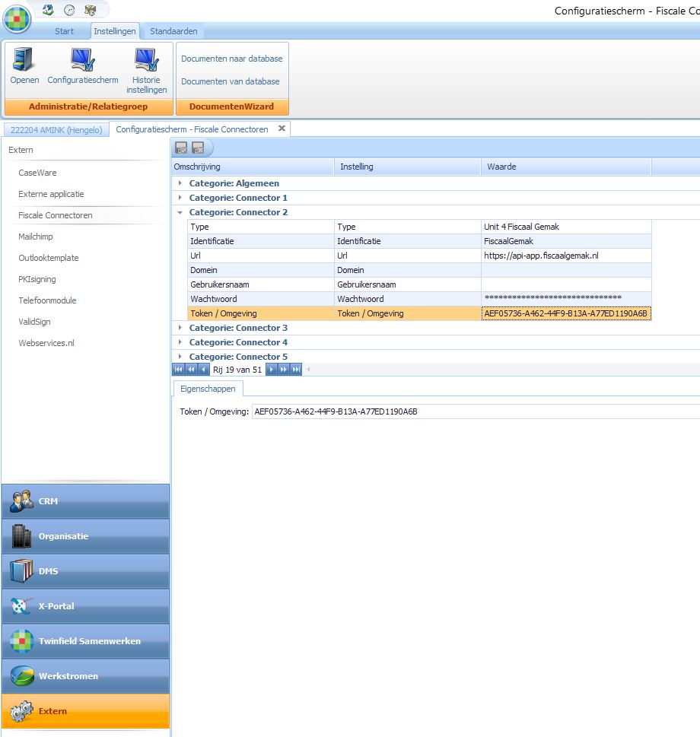700x737 pixels.
Task: Click the round application logo button
Action: click(17, 18)
